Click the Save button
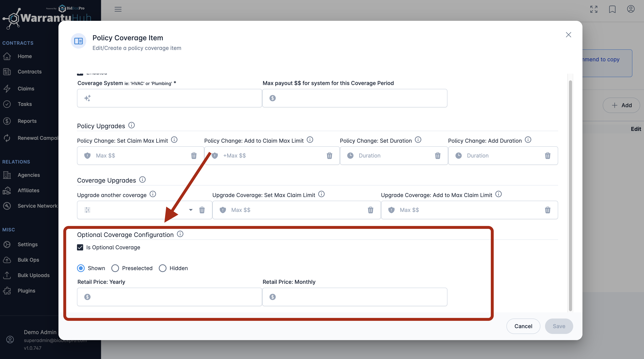The image size is (644, 359). tap(559, 326)
